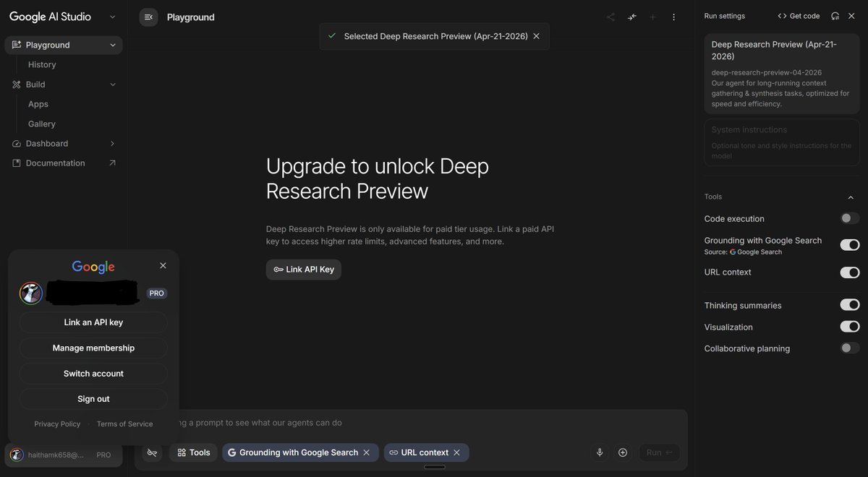868x477 pixels.
Task: Collapse the Build section chevron
Action: coord(113,85)
